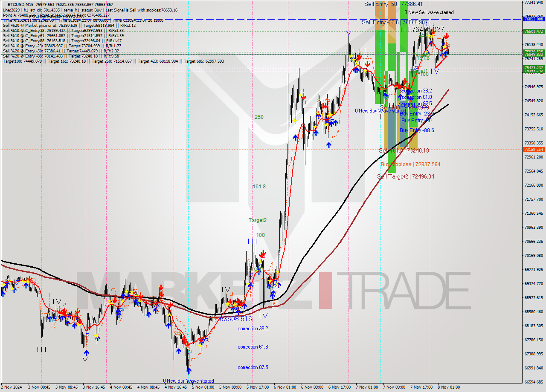Click 'correction 38.2' under the 68608.516 label
Screen dimensions: 546x392
253,329
